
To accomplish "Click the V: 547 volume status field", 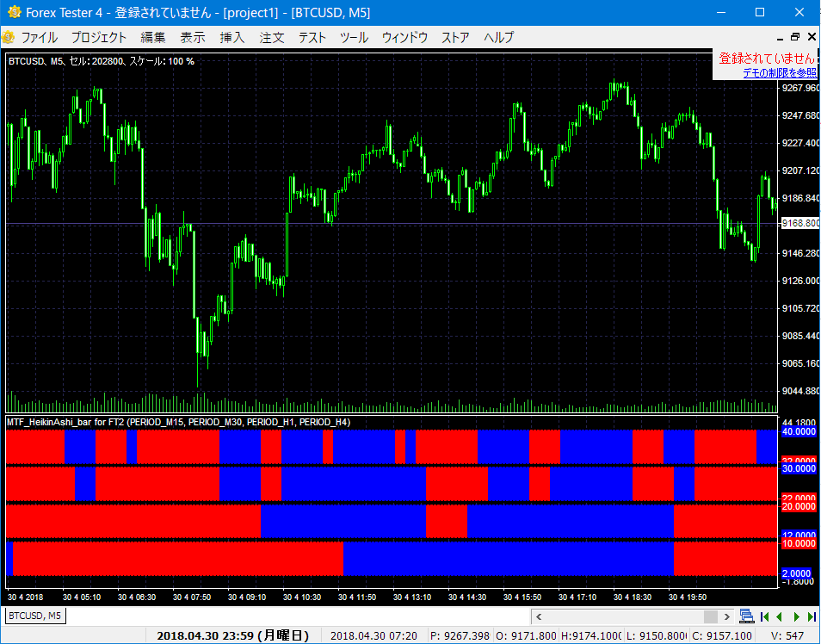I will 787,636.
